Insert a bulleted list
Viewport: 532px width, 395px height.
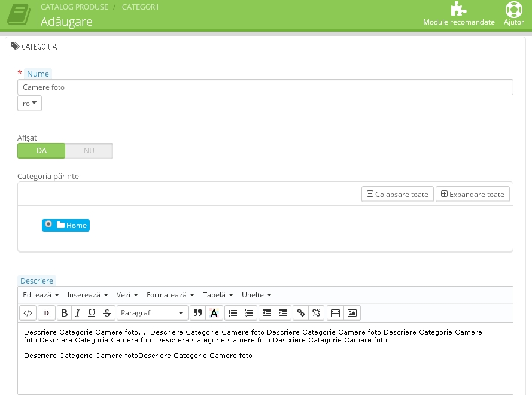[x=233, y=313]
